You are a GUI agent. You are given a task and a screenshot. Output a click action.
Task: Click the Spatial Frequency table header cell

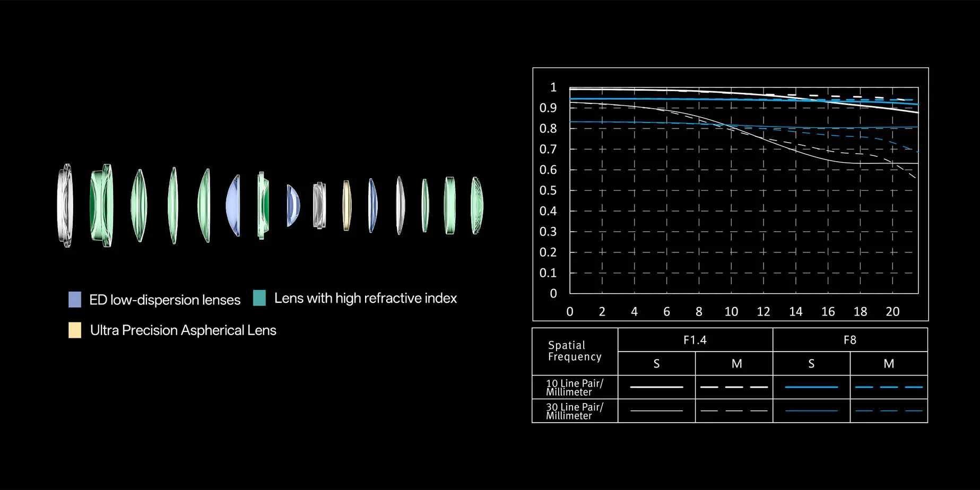click(x=575, y=351)
